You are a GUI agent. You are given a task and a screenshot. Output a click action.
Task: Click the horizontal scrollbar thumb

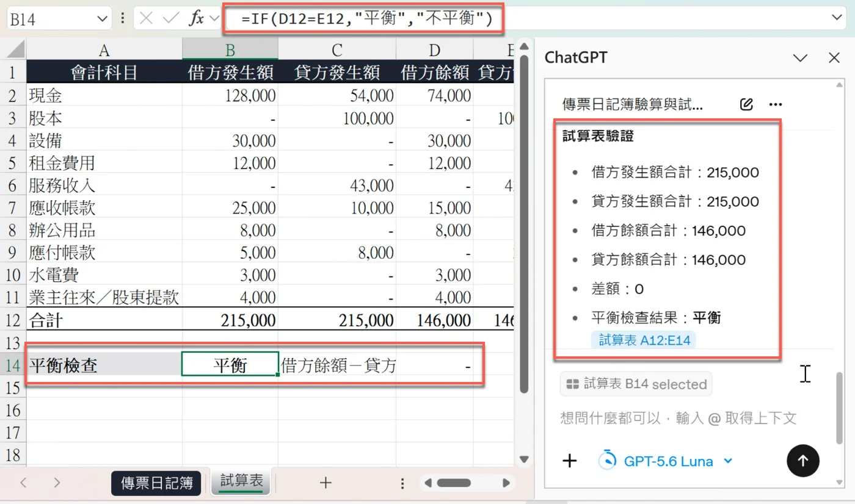click(453, 483)
